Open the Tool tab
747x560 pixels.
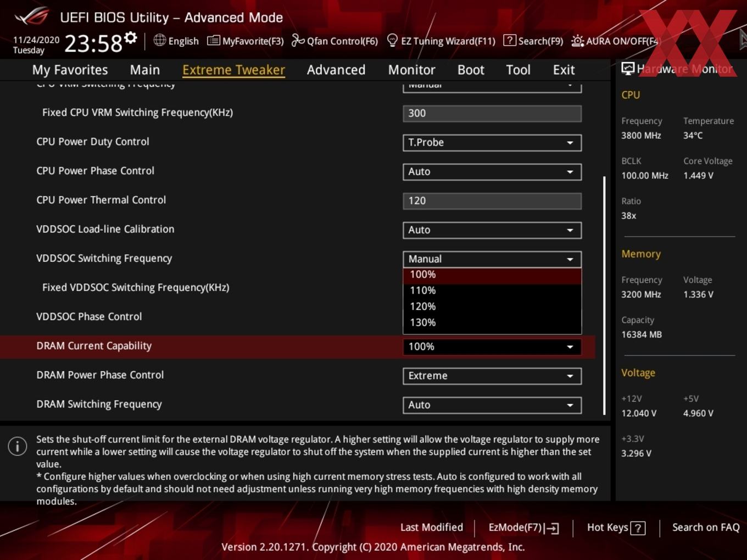click(518, 70)
